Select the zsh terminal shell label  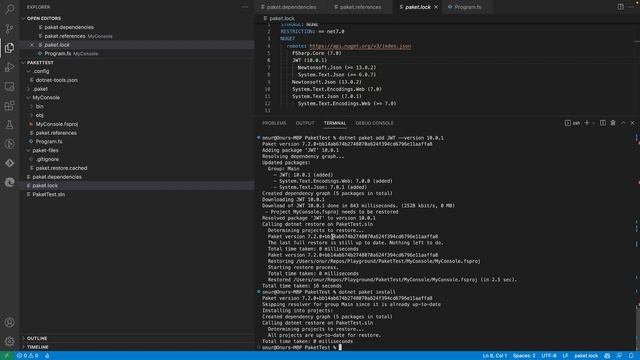573,123
